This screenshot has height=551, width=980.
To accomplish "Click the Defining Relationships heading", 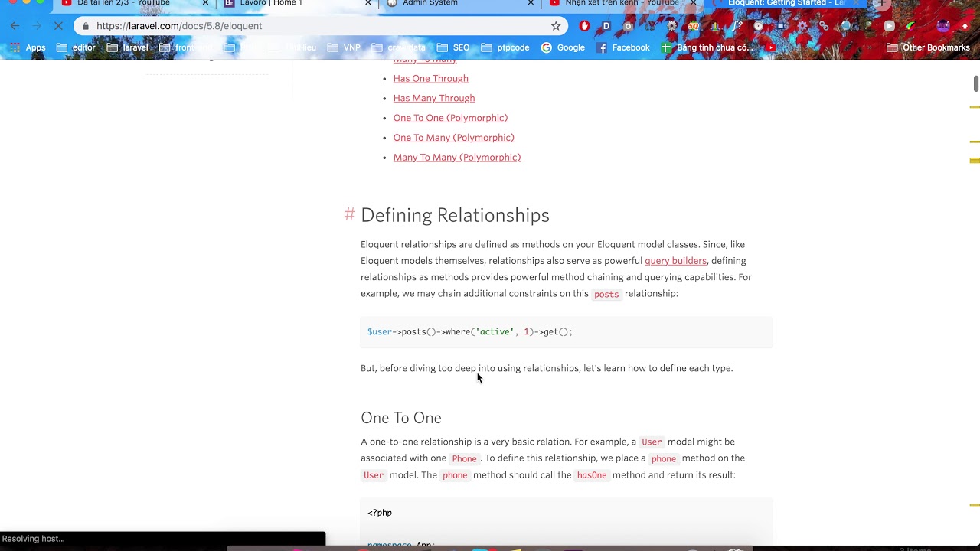I will pyautogui.click(x=455, y=215).
